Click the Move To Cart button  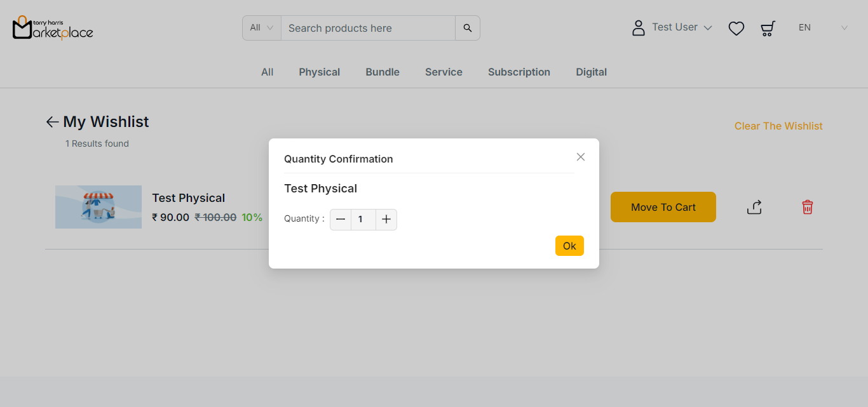663,207
